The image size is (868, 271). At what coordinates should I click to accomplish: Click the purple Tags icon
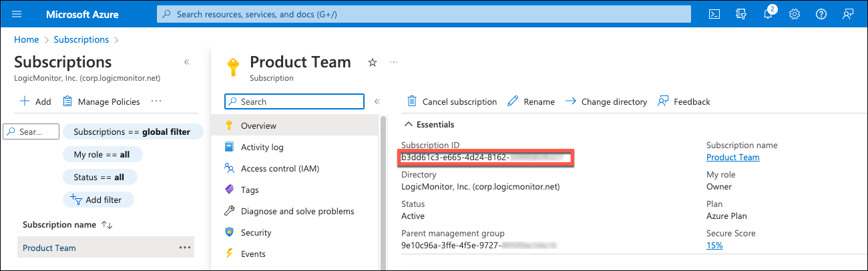click(229, 190)
